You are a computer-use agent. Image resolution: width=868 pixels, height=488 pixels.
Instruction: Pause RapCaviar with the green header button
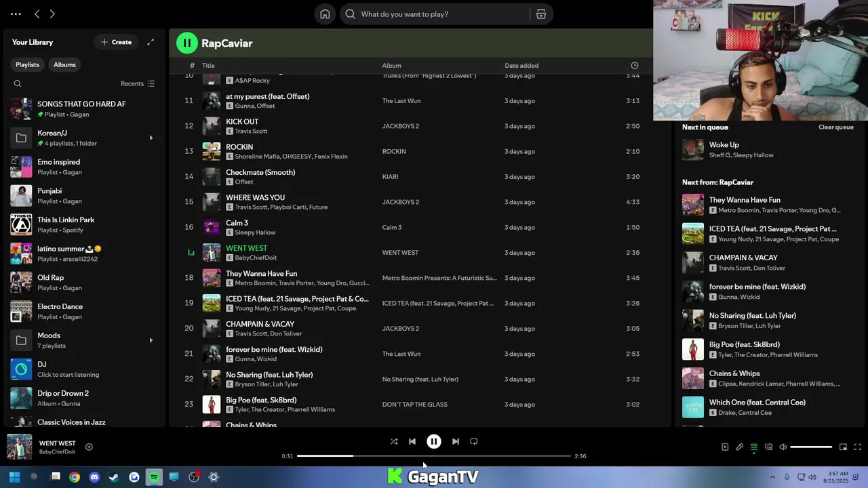[187, 43]
